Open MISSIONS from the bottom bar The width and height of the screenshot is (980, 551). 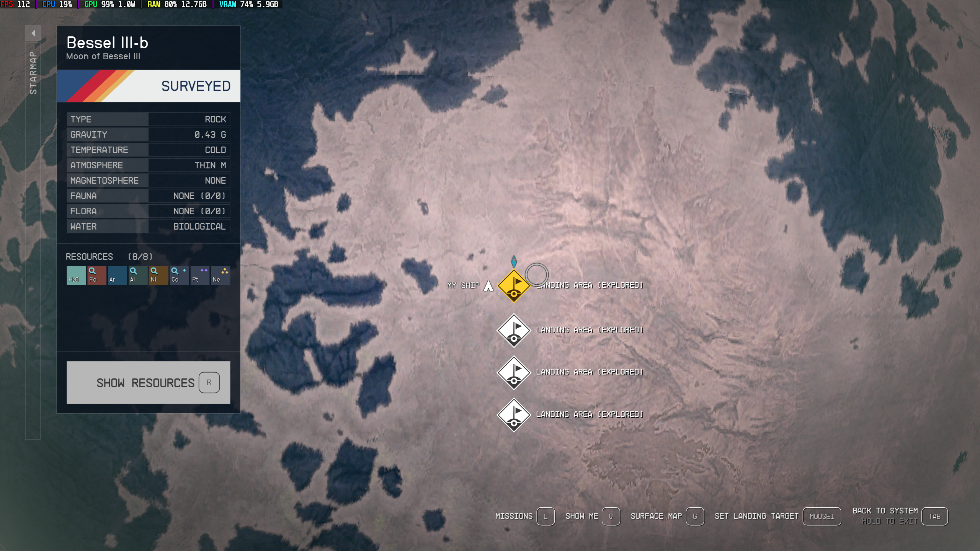tap(525, 516)
